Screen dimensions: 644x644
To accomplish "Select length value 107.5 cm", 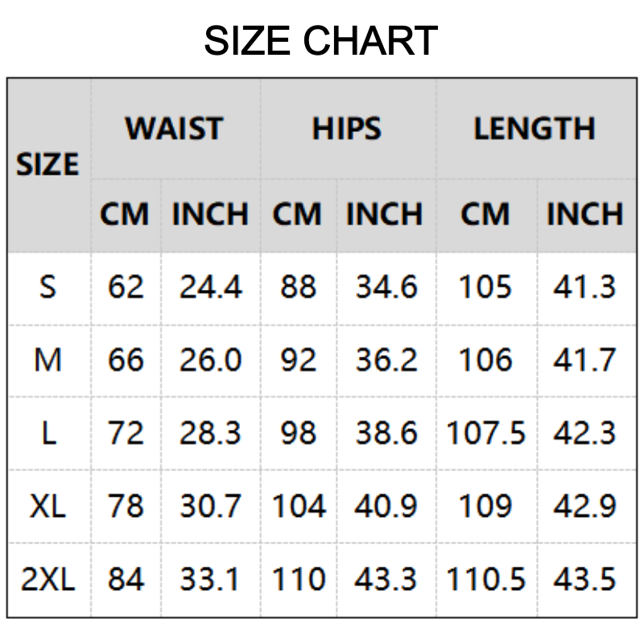I will pos(486,433).
